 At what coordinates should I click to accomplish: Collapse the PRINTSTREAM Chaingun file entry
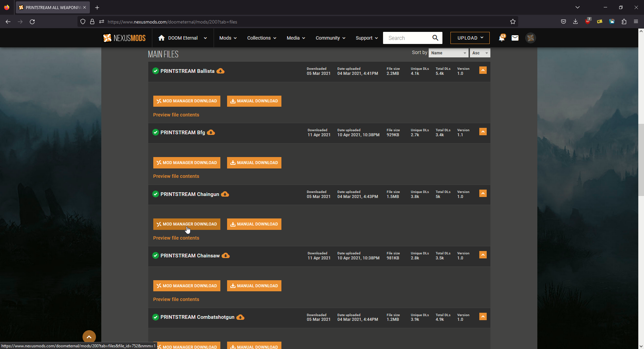[483, 193]
